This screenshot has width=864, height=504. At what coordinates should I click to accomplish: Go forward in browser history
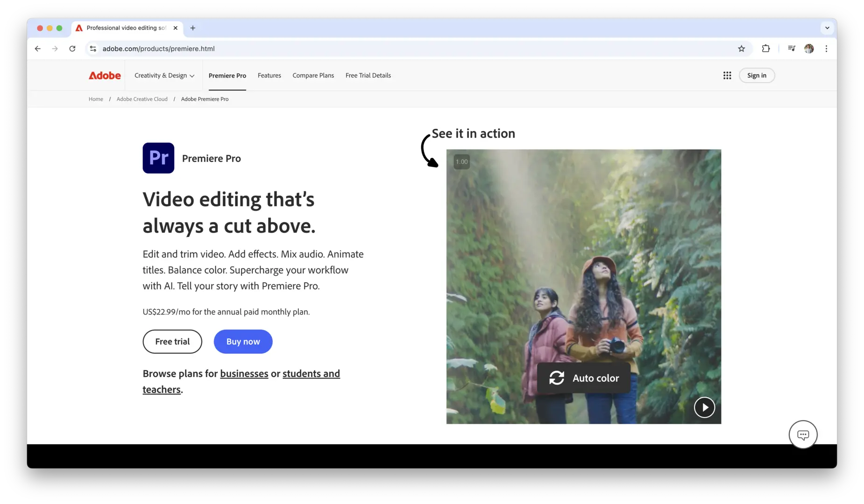point(55,49)
